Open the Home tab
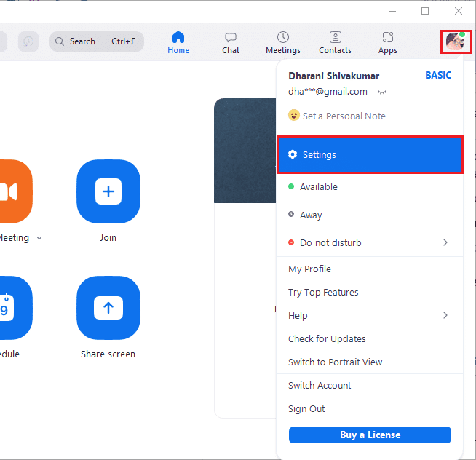 tap(178, 42)
